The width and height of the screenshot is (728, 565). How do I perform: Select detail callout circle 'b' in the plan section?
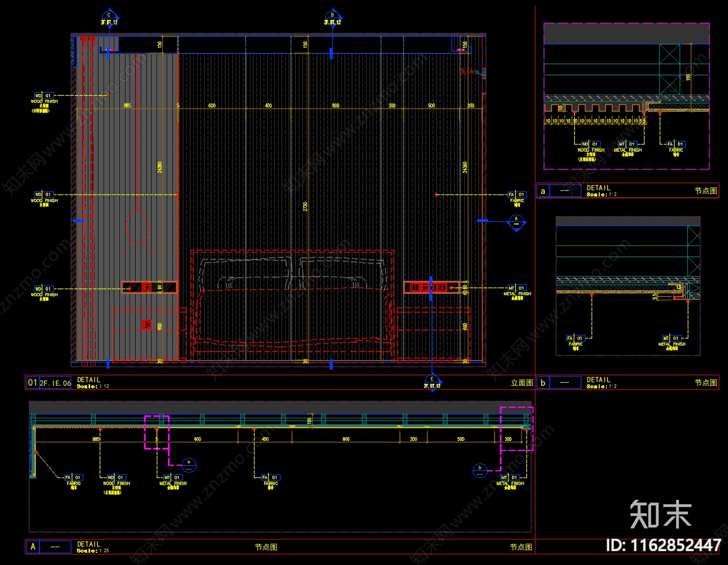click(x=480, y=470)
